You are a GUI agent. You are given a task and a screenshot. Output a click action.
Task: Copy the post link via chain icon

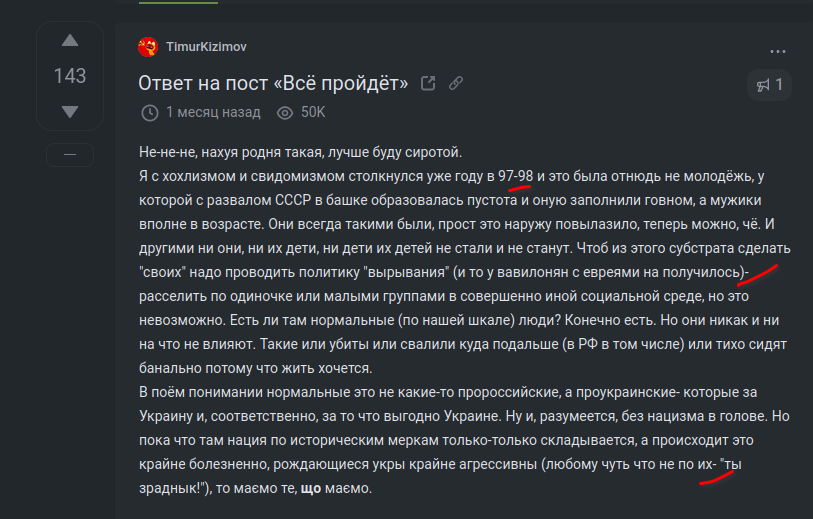(x=455, y=83)
